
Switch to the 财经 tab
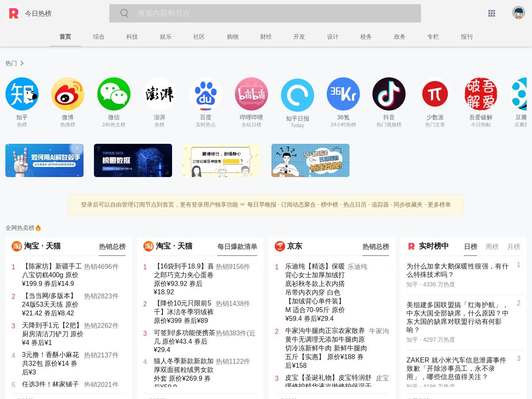266,37
